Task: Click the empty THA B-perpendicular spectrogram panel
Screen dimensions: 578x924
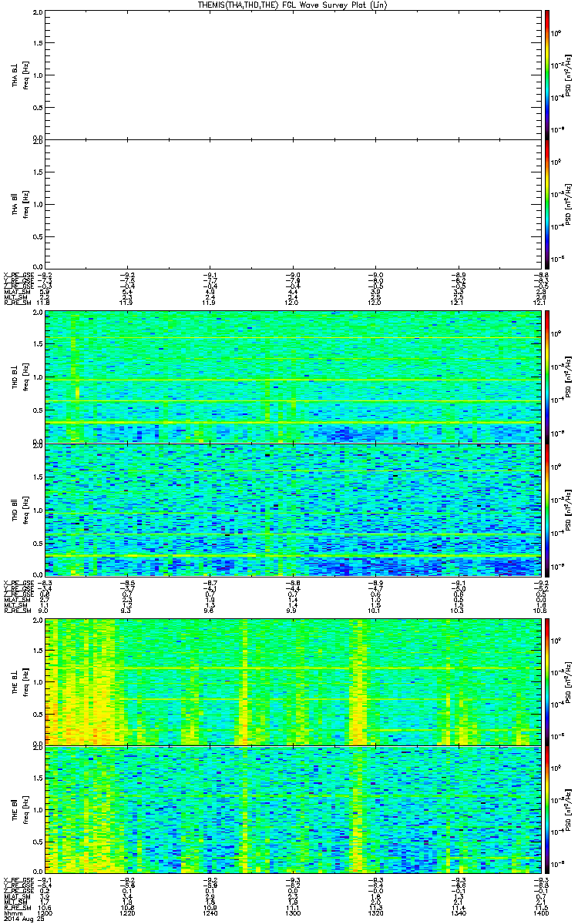Action: coord(292,75)
